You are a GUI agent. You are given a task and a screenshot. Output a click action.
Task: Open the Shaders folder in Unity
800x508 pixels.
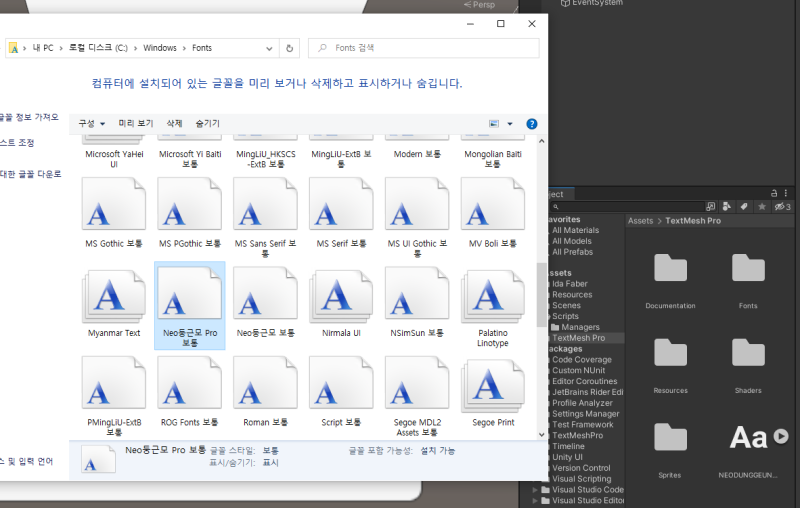coord(748,352)
